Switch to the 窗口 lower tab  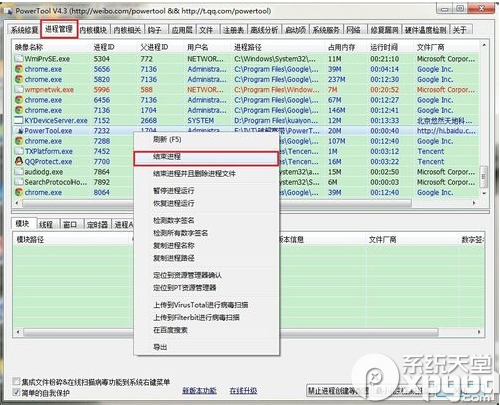coord(70,224)
